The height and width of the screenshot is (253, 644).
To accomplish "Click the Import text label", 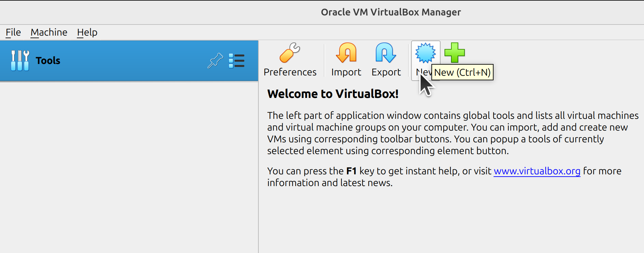I will [x=346, y=72].
